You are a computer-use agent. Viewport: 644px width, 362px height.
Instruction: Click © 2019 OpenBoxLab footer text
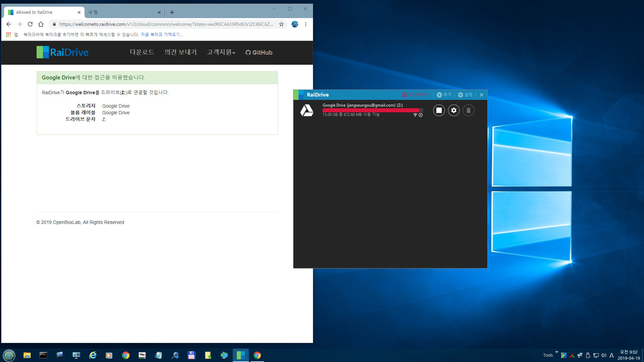pos(80,222)
